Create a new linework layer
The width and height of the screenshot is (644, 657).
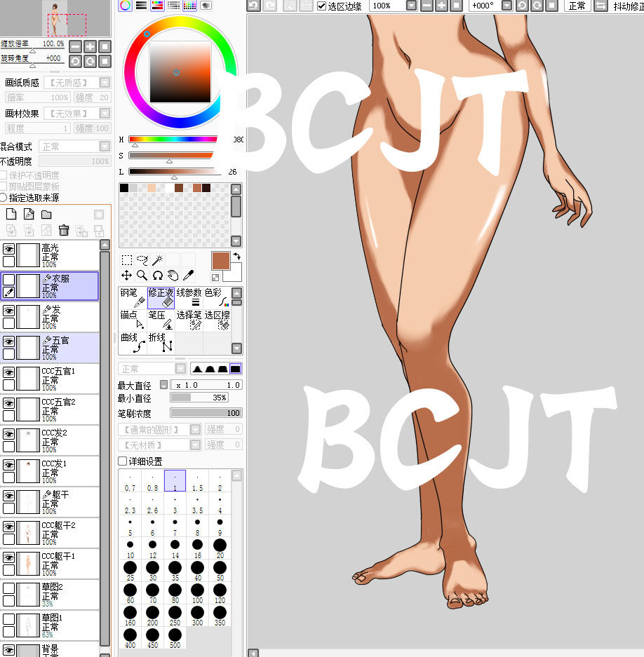(x=29, y=215)
